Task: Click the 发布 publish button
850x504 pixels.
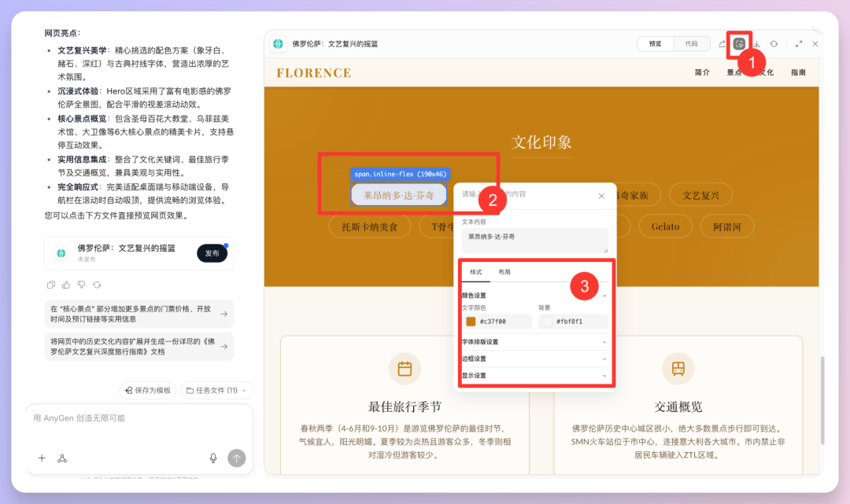Action: click(213, 253)
